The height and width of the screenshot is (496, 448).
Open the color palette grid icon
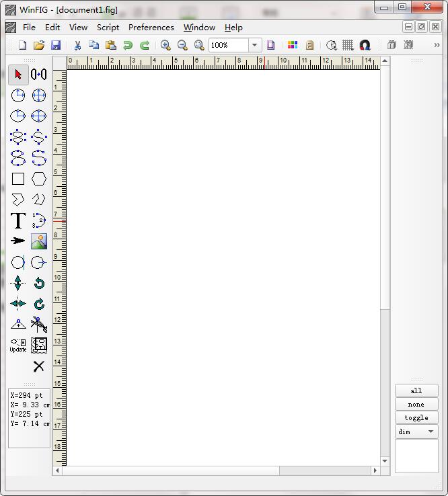tap(293, 45)
